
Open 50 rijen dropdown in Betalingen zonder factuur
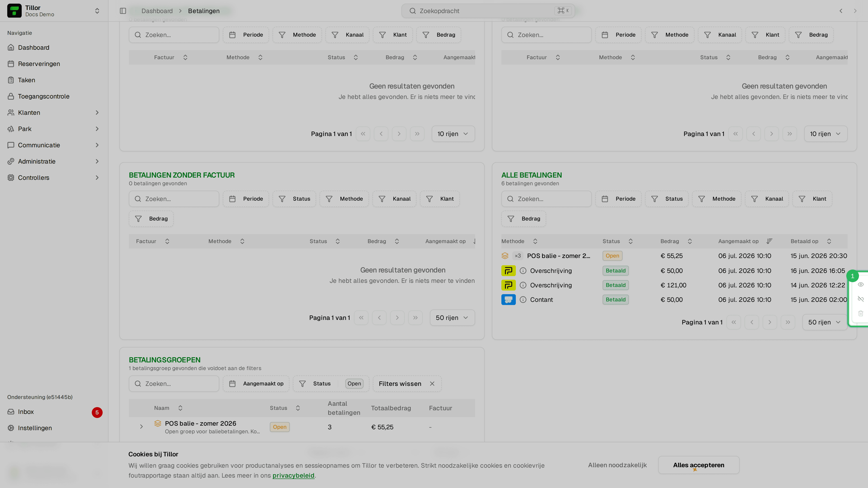(452, 318)
